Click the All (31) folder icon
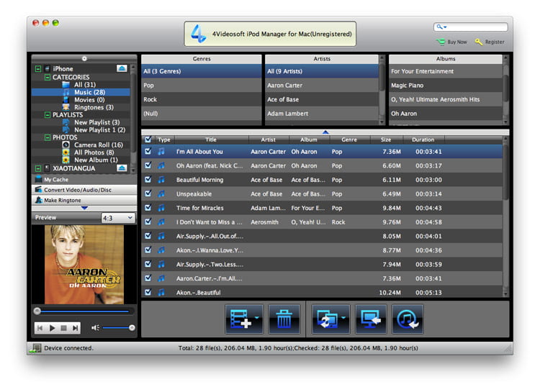 coord(66,84)
